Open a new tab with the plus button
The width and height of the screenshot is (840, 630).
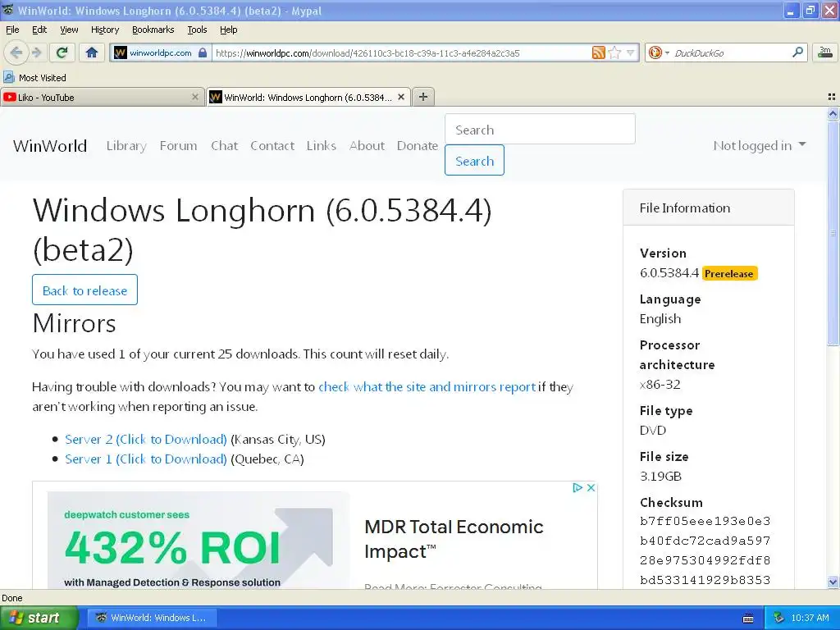[x=423, y=97]
